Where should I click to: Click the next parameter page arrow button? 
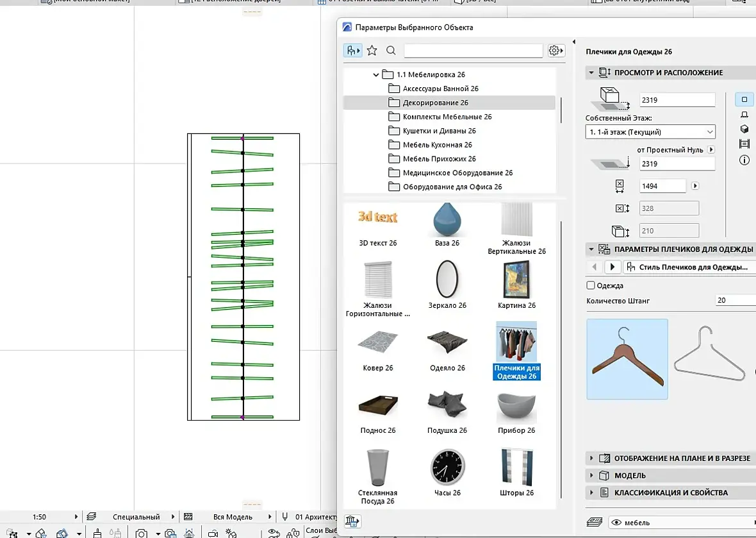[612, 267]
